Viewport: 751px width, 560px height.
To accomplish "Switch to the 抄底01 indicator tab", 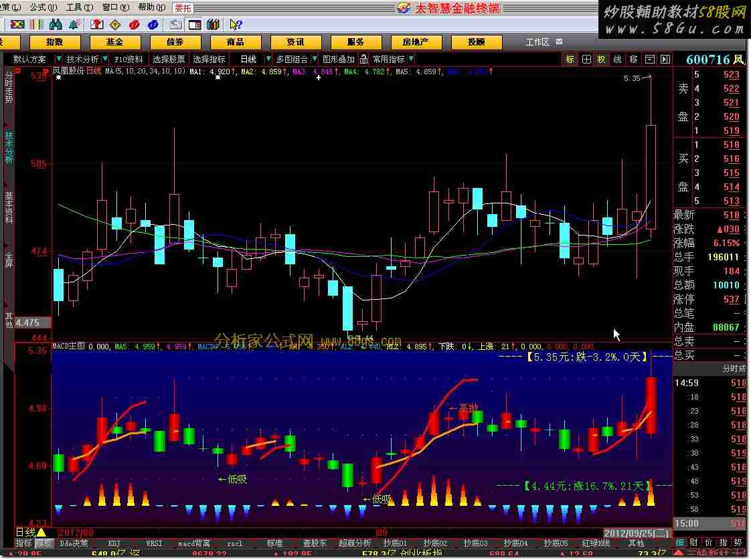I will tap(395, 543).
